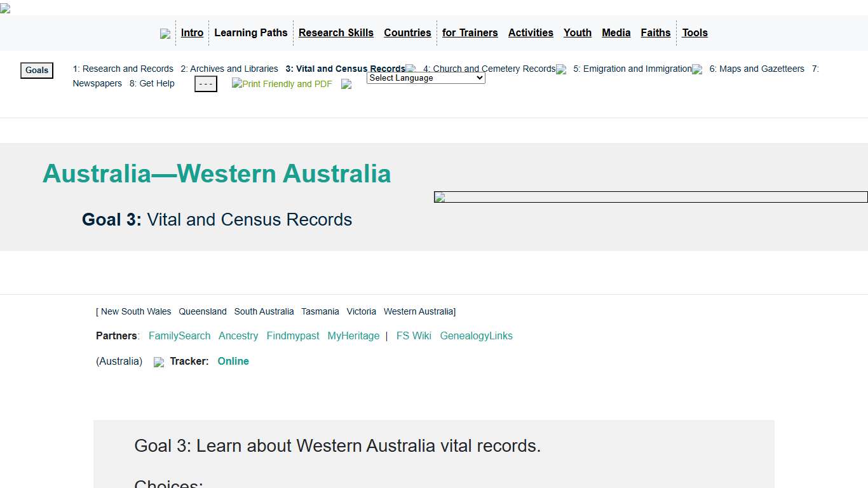
Task: Open the GenealogyLinks partner link
Action: [x=476, y=335]
